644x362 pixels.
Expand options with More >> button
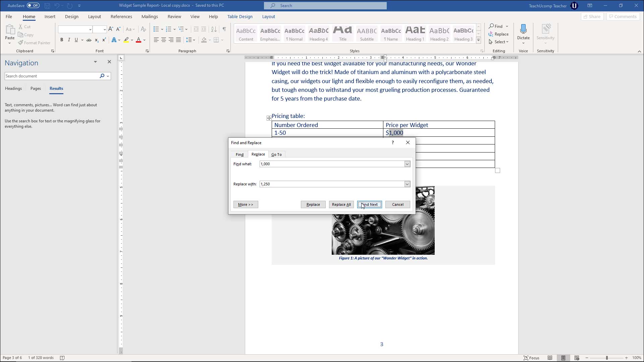(246, 204)
